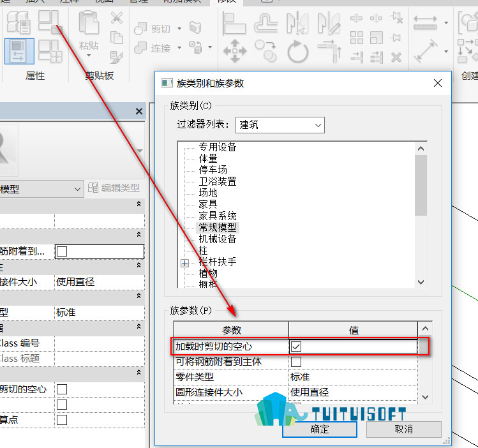Viewport: 478px width, 448px height.
Task: Click the Split Element tool icon
Action: click(356, 19)
